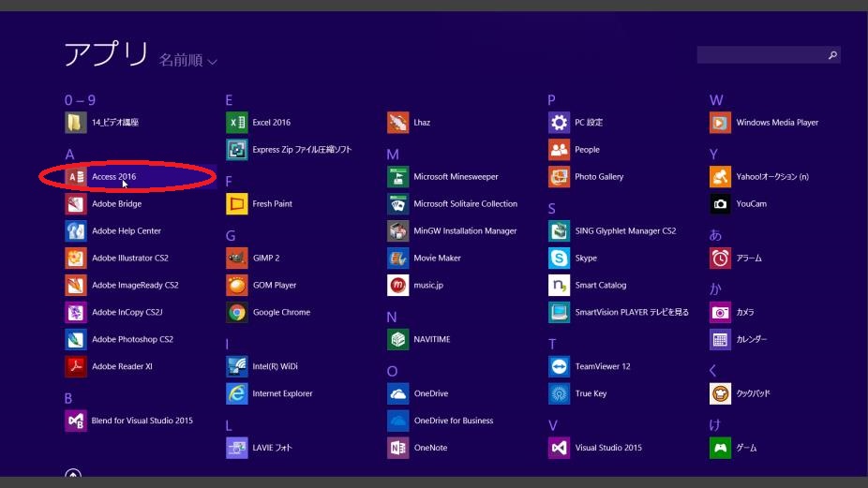Screen dimensions: 868x488
Task: Launch Adobe Bridge from its icon
Action: pyautogui.click(x=75, y=203)
